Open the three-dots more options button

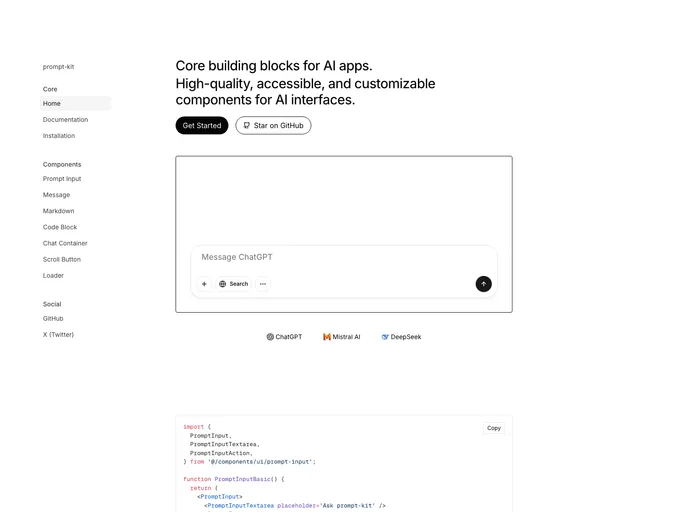click(263, 284)
